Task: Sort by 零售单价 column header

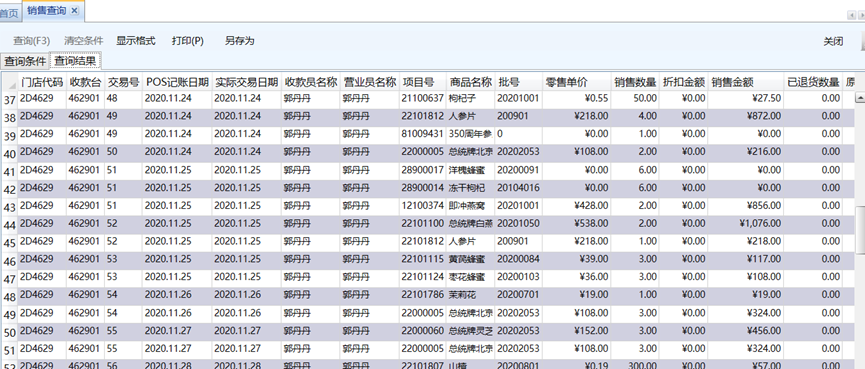Action: coord(576,83)
